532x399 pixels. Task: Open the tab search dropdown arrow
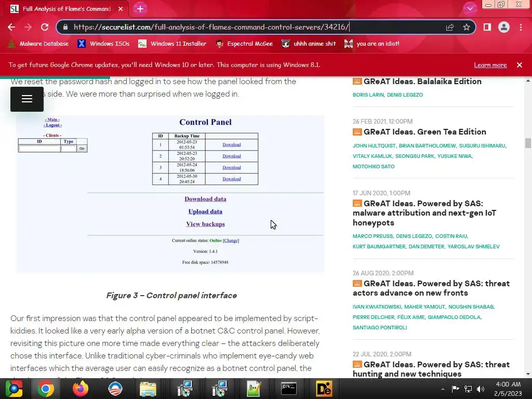point(470,9)
